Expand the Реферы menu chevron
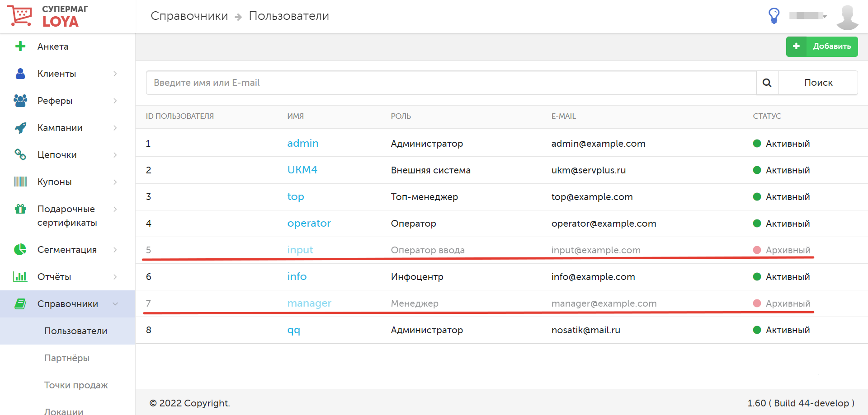This screenshot has height=415, width=868. 115,101
